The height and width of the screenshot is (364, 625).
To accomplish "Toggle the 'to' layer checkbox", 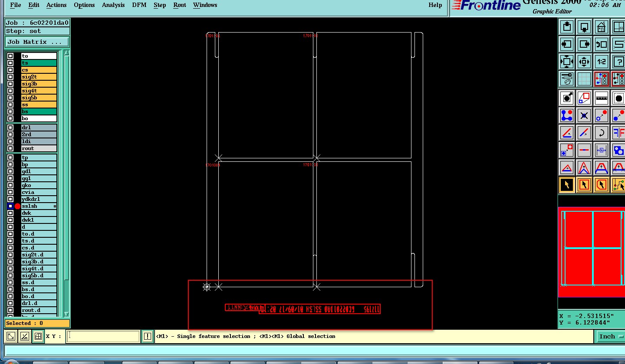I will [x=10, y=56].
